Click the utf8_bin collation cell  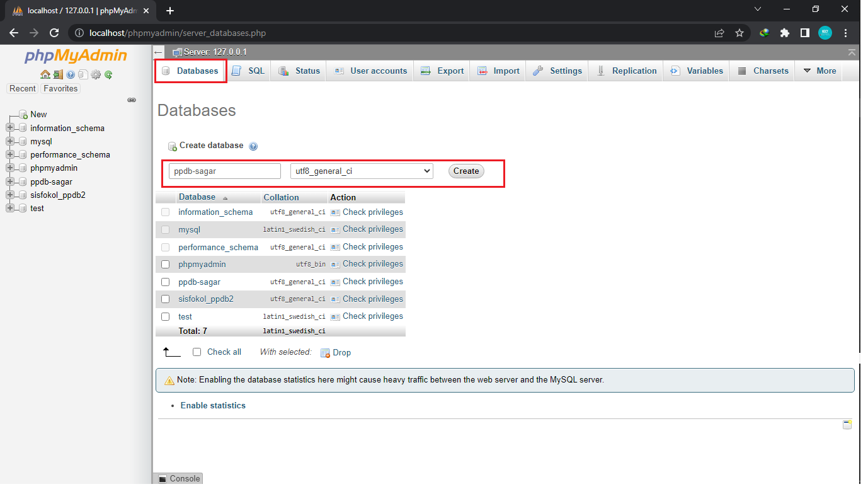point(311,265)
